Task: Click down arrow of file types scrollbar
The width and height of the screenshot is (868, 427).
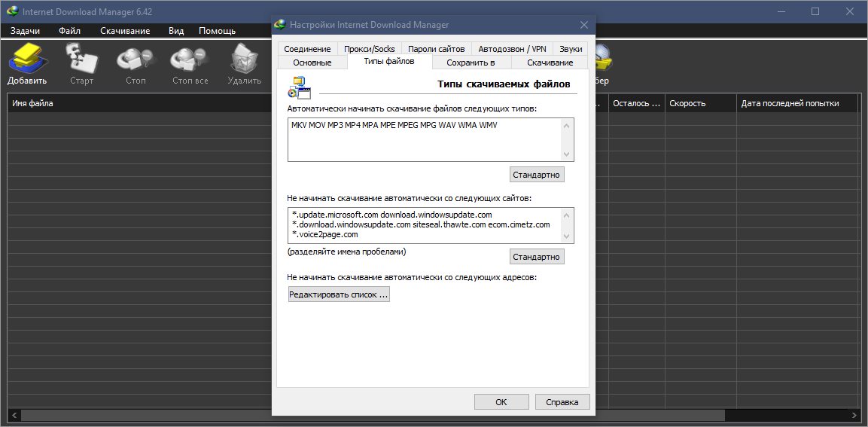Action: (x=566, y=154)
